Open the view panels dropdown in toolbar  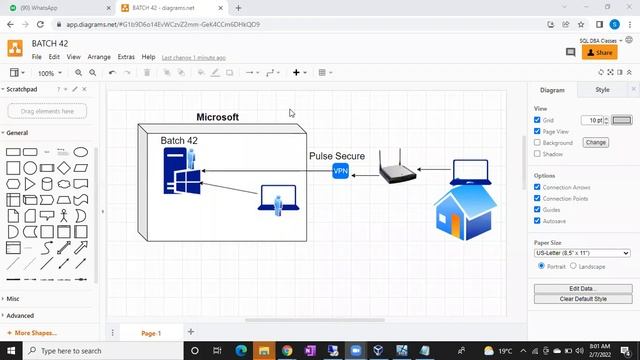[x=17, y=73]
